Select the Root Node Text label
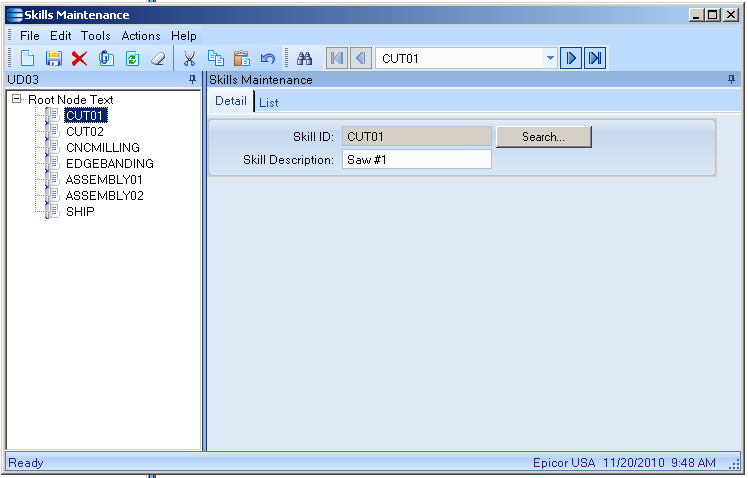Viewport: 748px width, 478px height. point(71,100)
